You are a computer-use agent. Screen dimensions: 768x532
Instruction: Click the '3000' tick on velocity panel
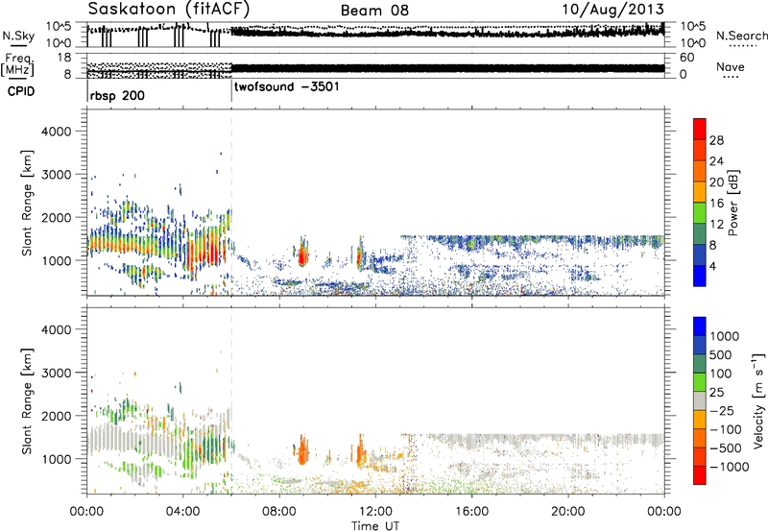point(57,373)
